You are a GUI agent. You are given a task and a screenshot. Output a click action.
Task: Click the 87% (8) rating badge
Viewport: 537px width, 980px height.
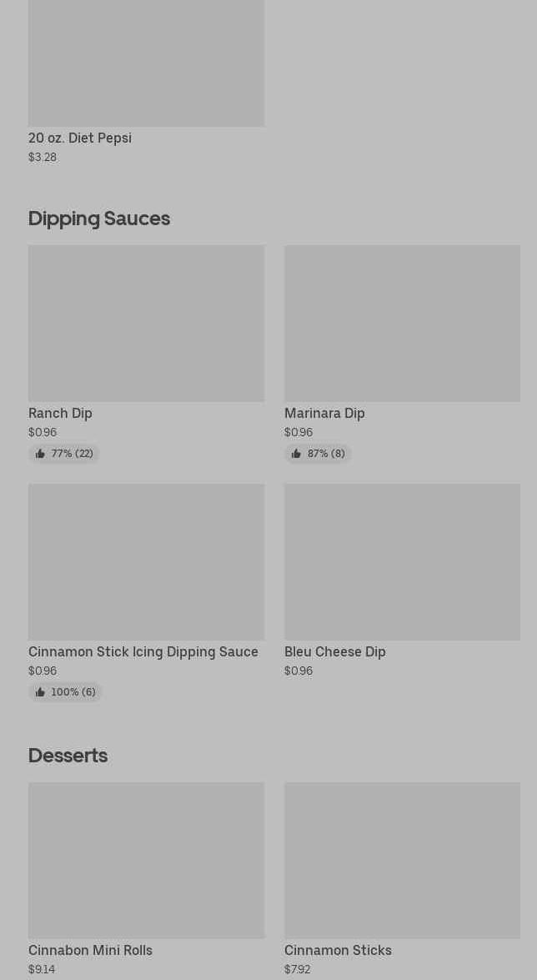pyautogui.click(x=319, y=454)
